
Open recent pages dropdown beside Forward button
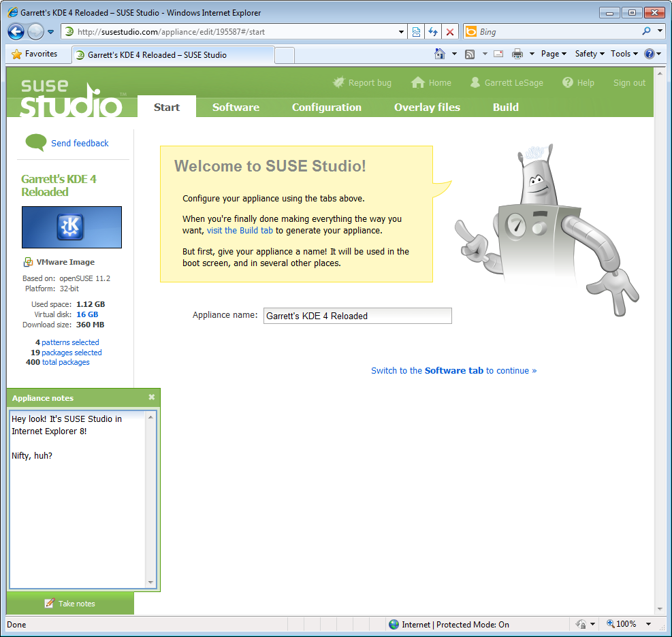[50, 32]
